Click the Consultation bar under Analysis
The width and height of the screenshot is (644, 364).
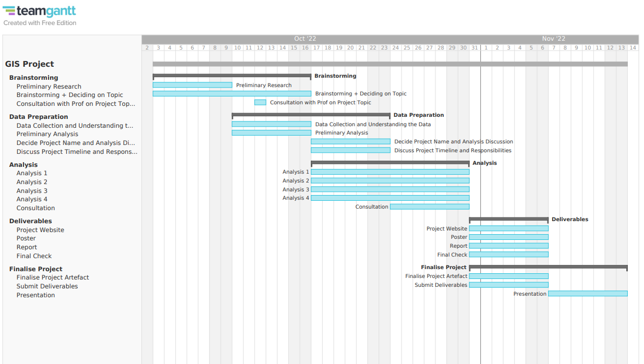[x=429, y=207]
